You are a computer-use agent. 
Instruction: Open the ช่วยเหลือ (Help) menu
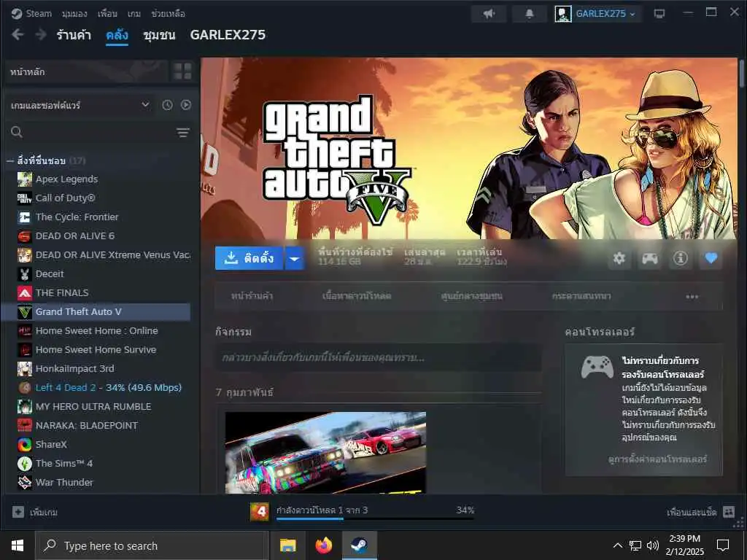[x=169, y=14]
